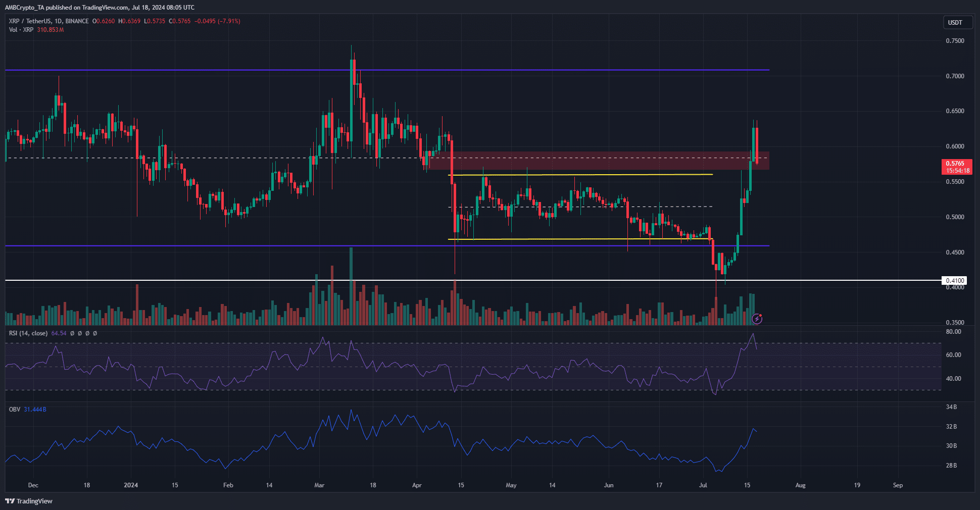Click the TradingView logo at bottom left
980x510 pixels.
click(x=29, y=501)
